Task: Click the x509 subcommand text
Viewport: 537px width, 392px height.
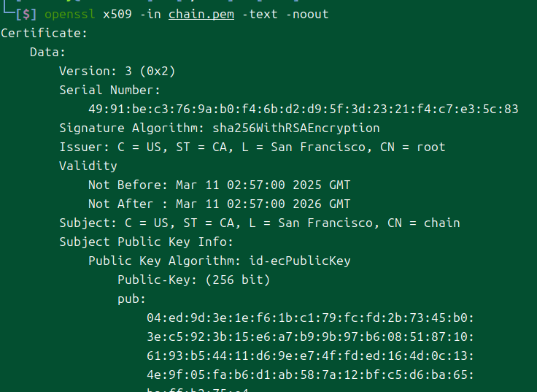Action: pos(117,15)
